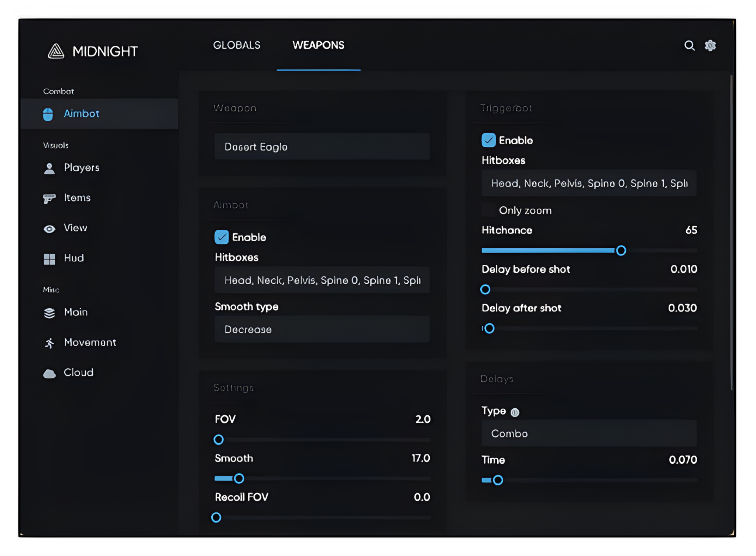Image resolution: width=756 pixels, height=556 pixels.
Task: Toggle the Triggerbot Enable checkbox
Action: 488,140
